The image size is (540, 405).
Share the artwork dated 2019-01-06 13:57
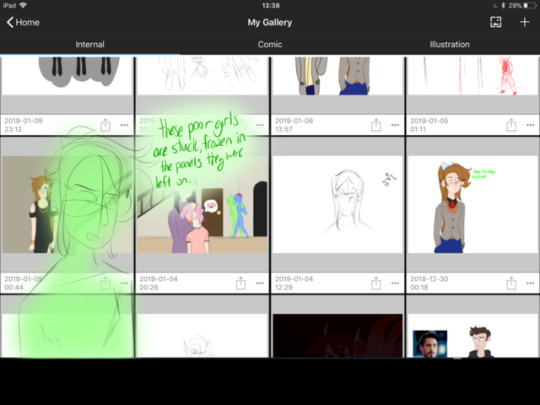click(376, 125)
